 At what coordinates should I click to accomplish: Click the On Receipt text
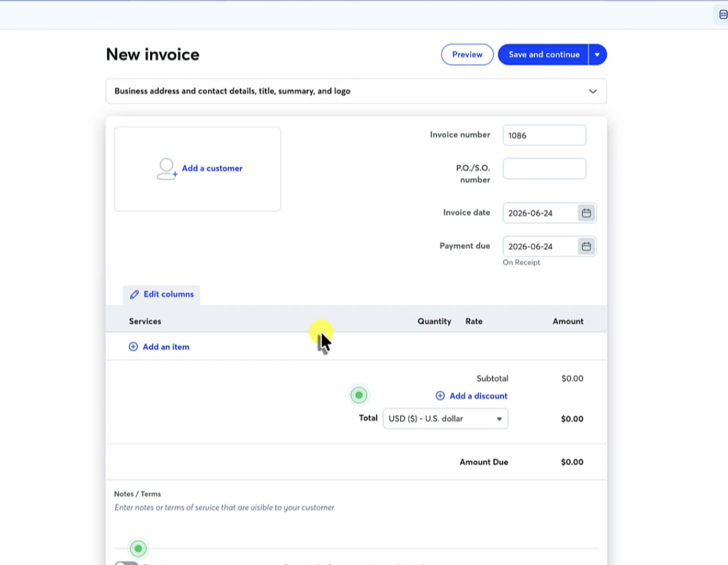pyautogui.click(x=521, y=263)
